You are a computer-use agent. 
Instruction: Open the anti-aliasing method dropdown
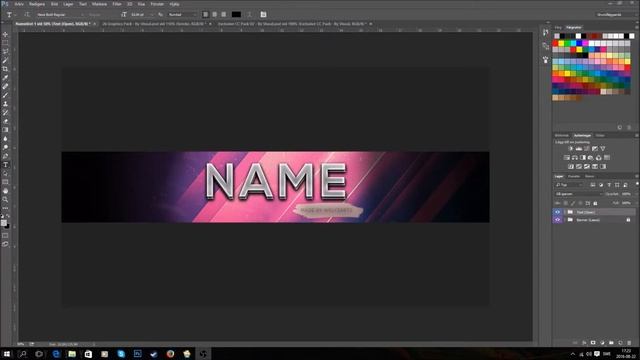pyautogui.click(x=182, y=14)
